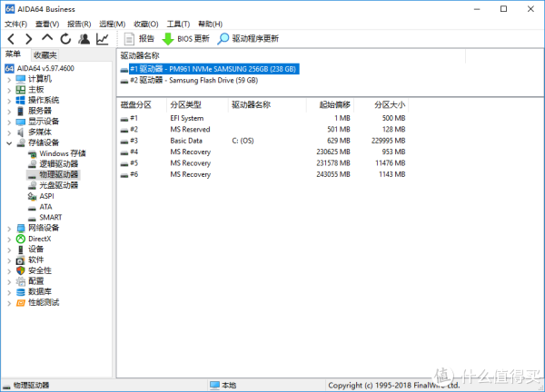Select partition #6 at offset 243055 MB
Screen dimensions: 545x392
point(263,174)
